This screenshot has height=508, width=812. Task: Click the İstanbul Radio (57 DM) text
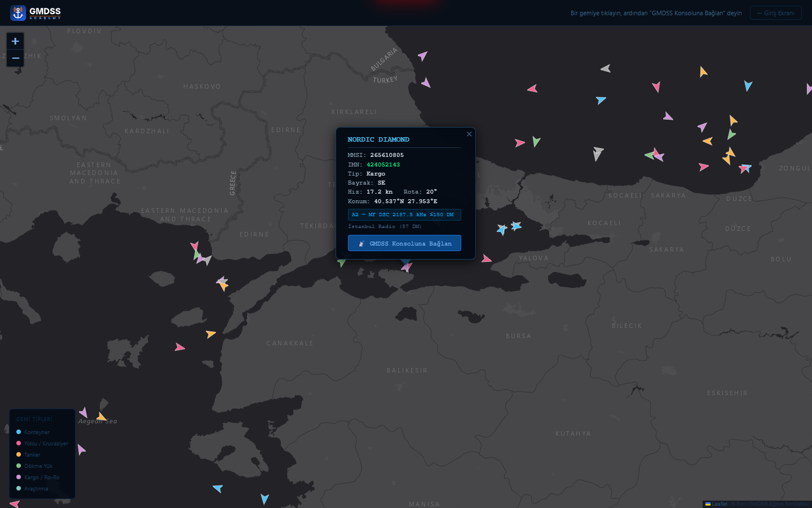[385, 226]
